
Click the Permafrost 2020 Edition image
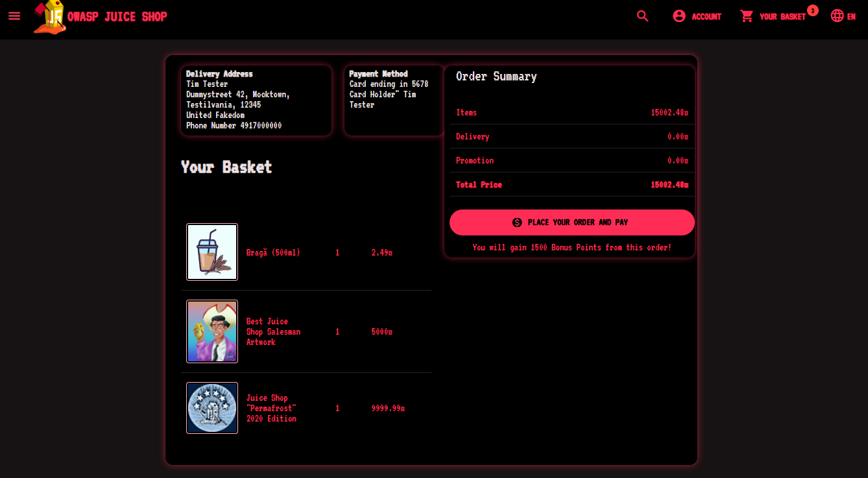[x=212, y=408]
